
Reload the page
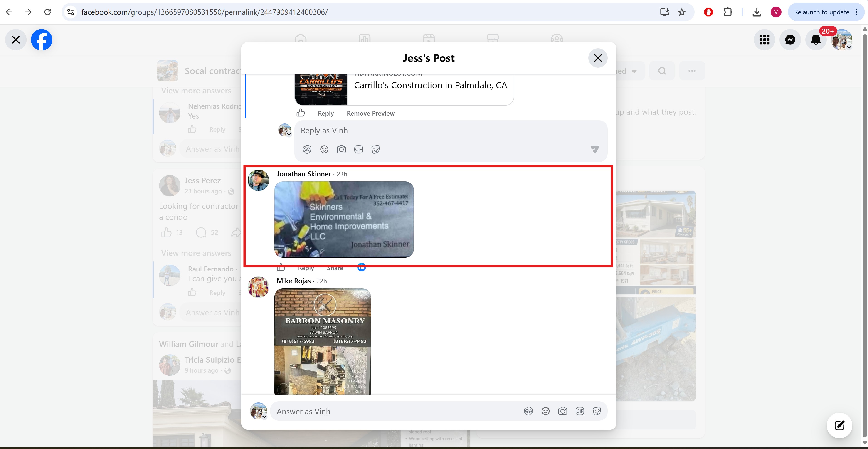pos(47,12)
